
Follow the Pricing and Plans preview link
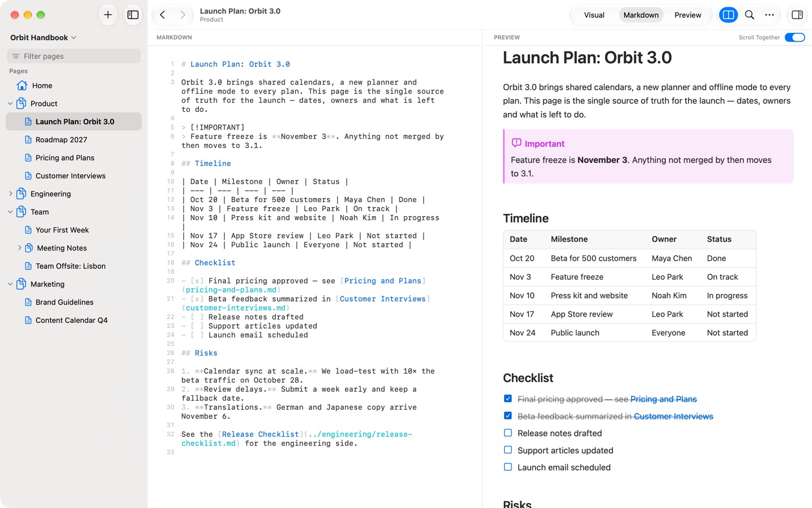click(x=663, y=399)
